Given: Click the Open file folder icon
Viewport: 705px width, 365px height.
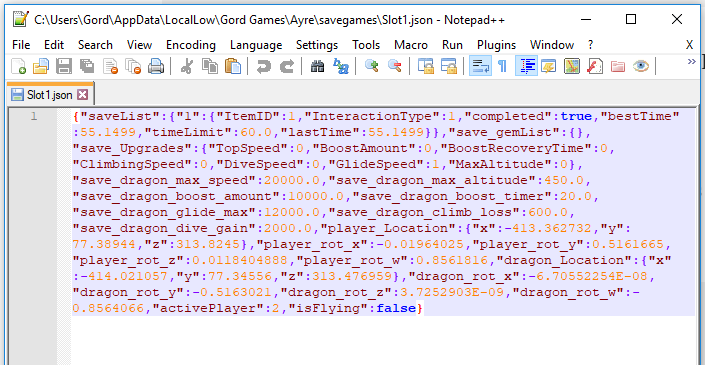Looking at the screenshot, I should [41, 67].
